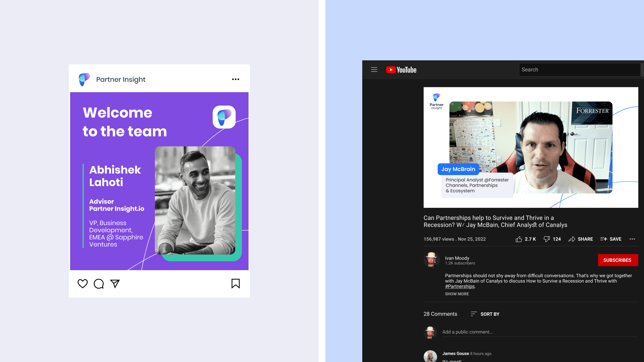Open the SORT BY comments dropdown
Viewport: 644px width, 362px height.
(485, 314)
